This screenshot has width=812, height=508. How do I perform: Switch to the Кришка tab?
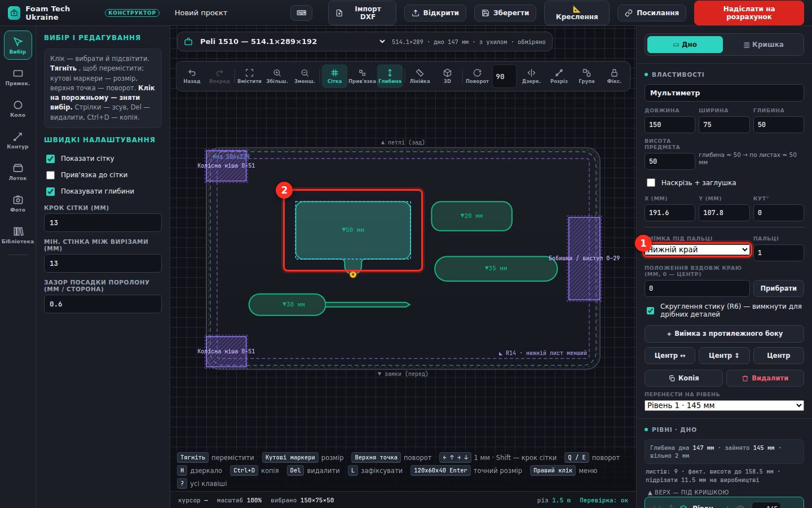tap(764, 45)
